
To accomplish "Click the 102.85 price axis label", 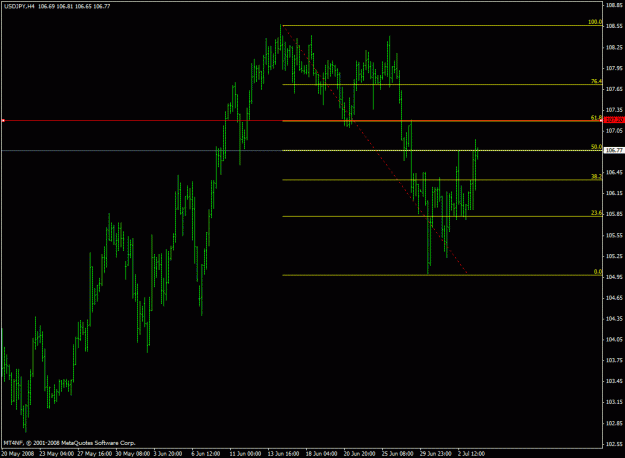I will click(x=614, y=423).
